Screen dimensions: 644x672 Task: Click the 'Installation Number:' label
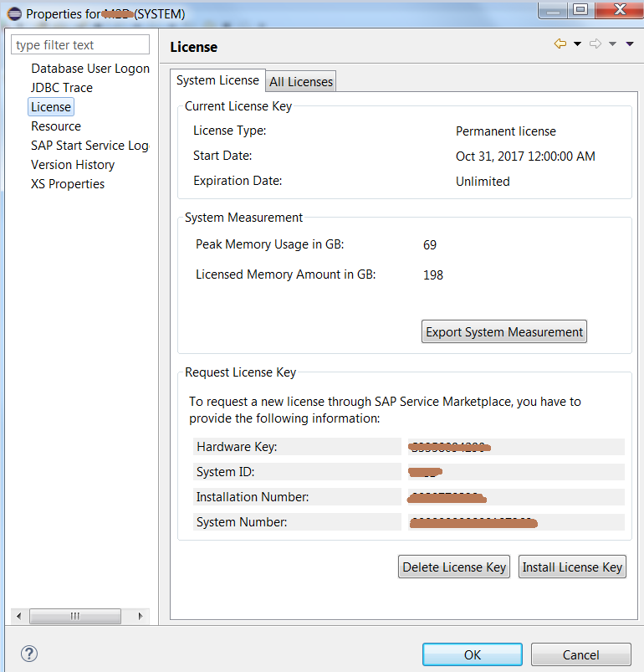(x=253, y=497)
